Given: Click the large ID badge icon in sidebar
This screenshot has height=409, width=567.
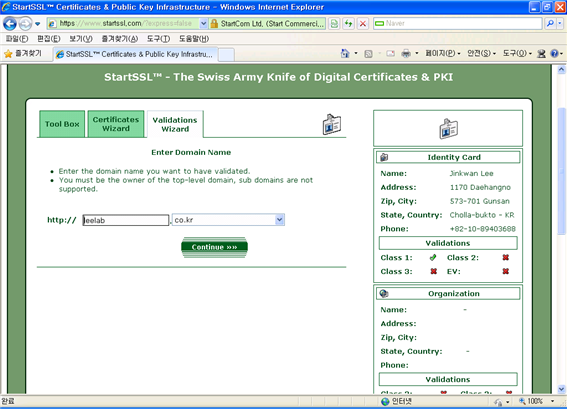Looking at the screenshot, I should (448, 129).
